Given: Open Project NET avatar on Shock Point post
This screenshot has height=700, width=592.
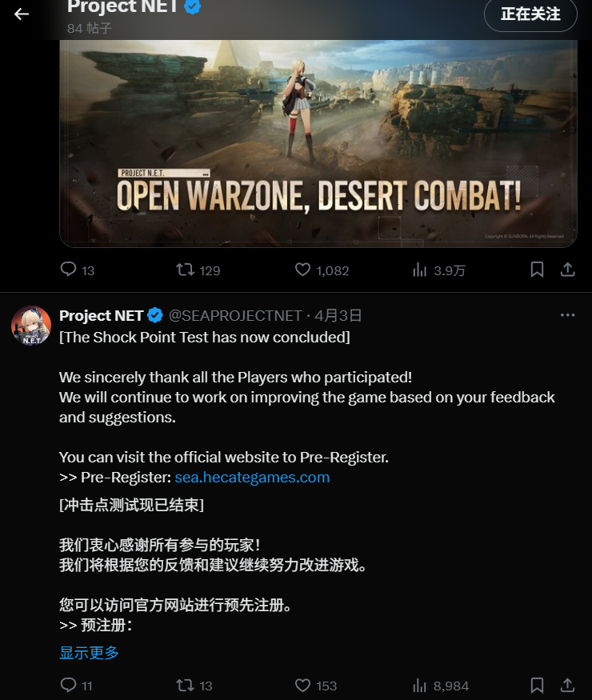Looking at the screenshot, I should (31, 326).
